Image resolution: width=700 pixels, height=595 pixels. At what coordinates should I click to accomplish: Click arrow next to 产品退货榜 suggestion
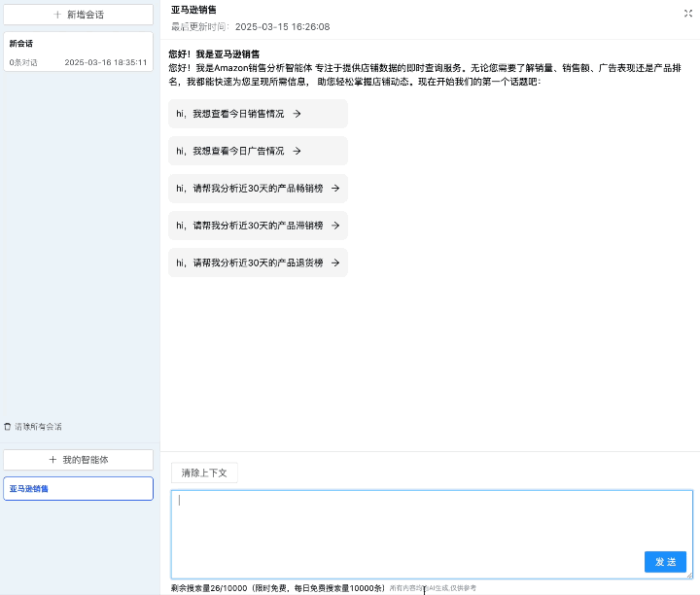335,262
